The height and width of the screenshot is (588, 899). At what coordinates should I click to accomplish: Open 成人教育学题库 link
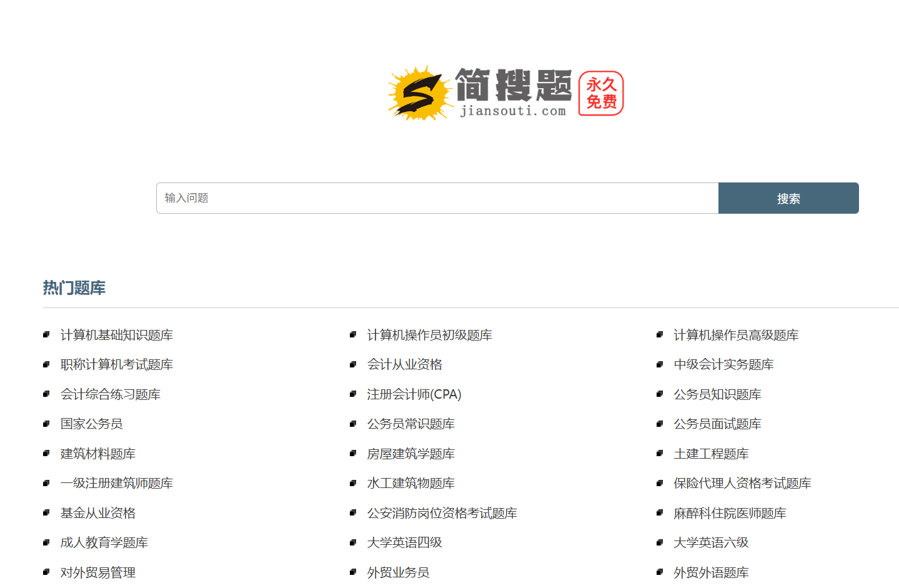(104, 542)
